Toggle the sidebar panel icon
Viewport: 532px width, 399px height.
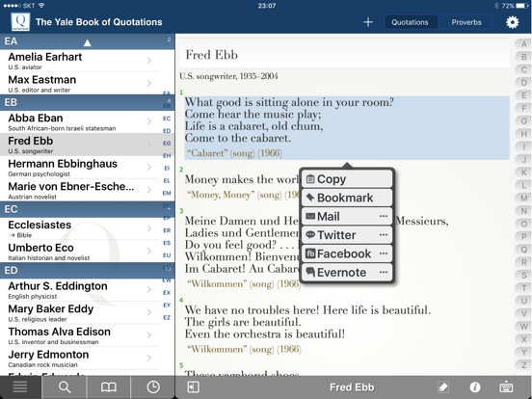(x=193, y=387)
